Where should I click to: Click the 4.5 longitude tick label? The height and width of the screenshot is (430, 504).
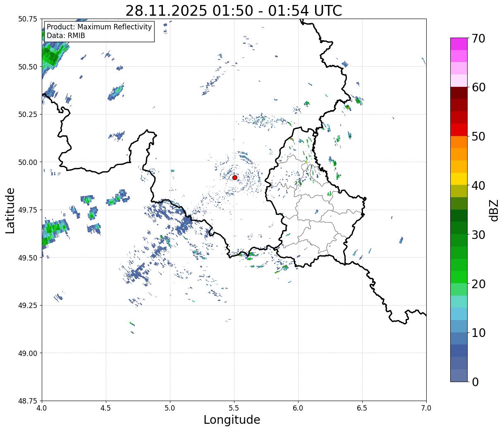106,408
